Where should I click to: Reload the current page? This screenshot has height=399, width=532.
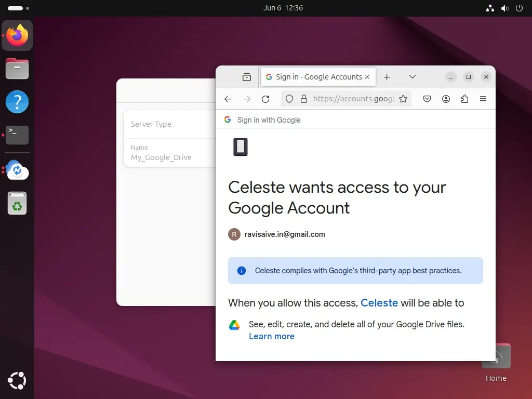[265, 99]
